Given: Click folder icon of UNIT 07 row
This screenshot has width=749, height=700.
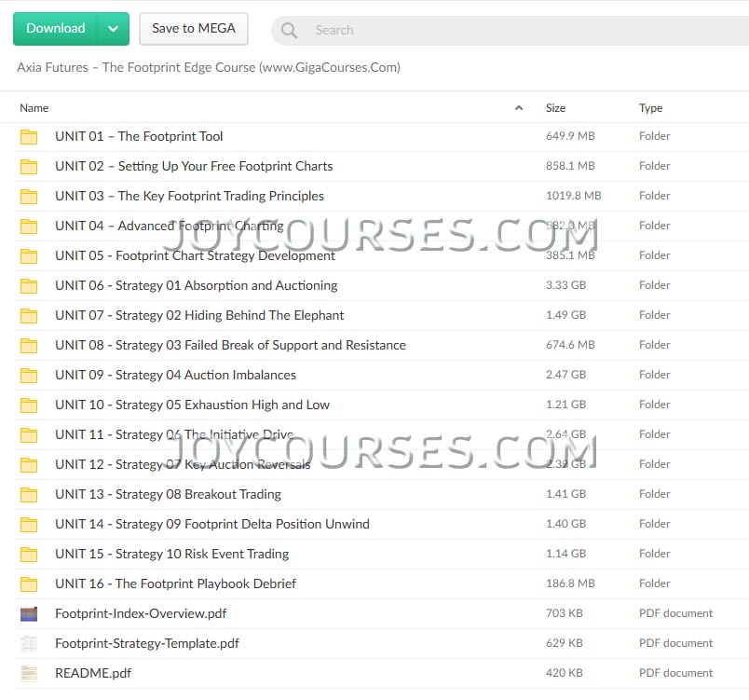Looking at the screenshot, I should click(29, 315).
